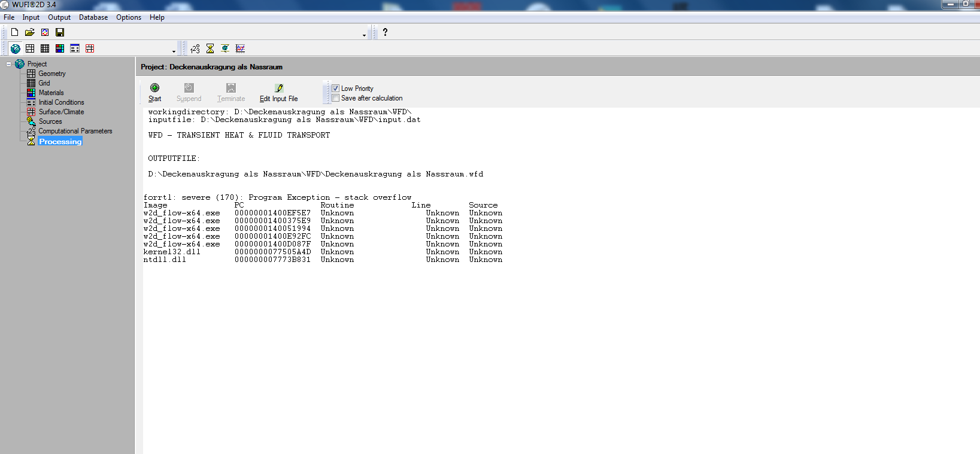Click the result graph chart toolbar icon
This screenshot has width=980, height=454.
(x=240, y=48)
